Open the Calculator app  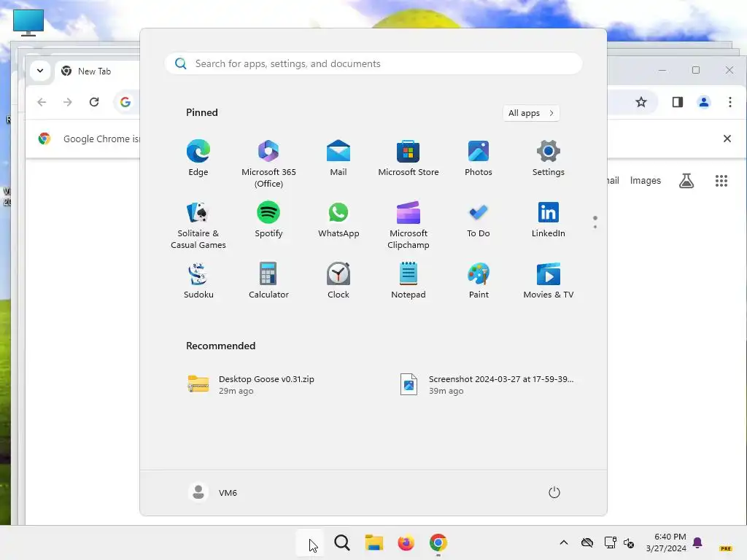pyautogui.click(x=268, y=281)
